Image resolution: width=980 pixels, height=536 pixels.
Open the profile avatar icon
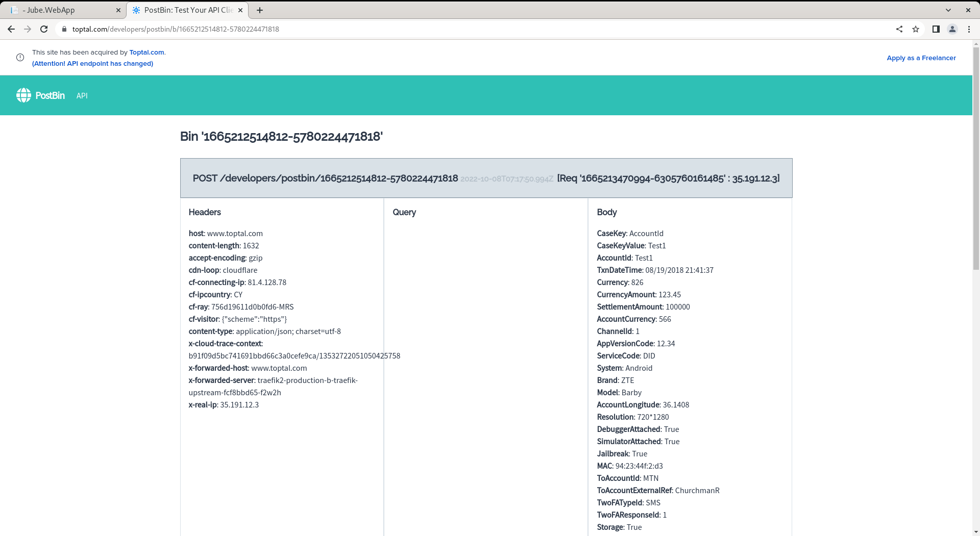click(952, 29)
